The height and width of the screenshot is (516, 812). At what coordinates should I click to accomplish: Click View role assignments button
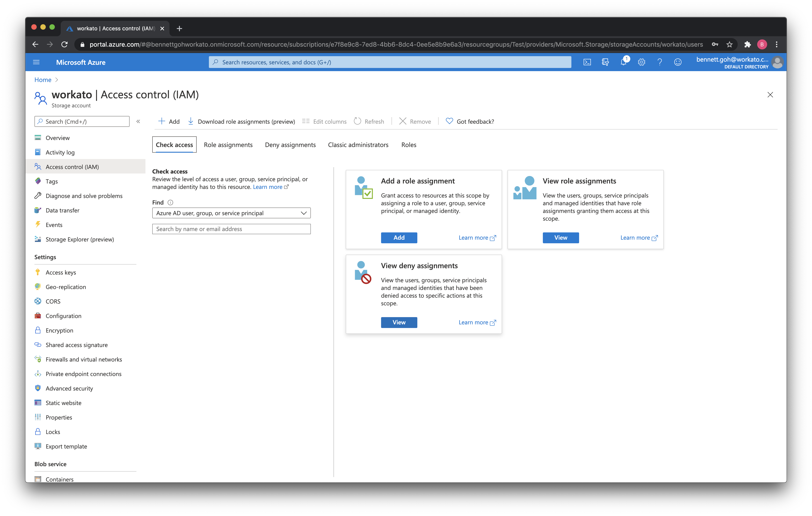coord(561,237)
